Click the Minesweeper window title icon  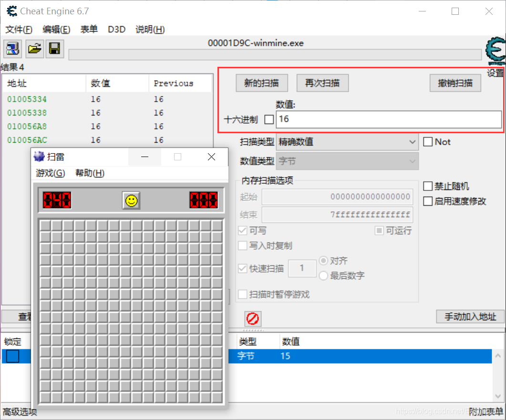[x=39, y=157]
